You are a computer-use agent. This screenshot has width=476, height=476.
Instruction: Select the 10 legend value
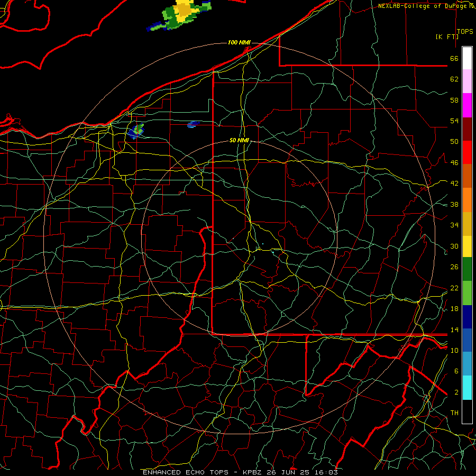pyautogui.click(x=454, y=350)
